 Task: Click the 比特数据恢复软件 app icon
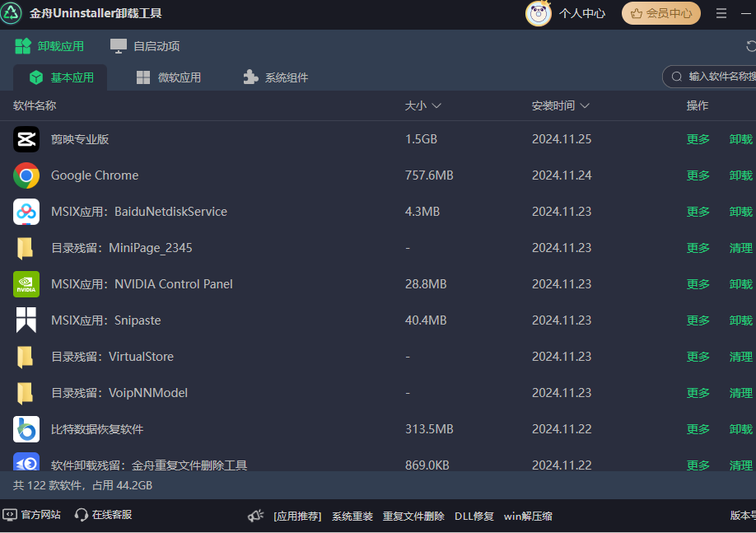[x=26, y=429]
